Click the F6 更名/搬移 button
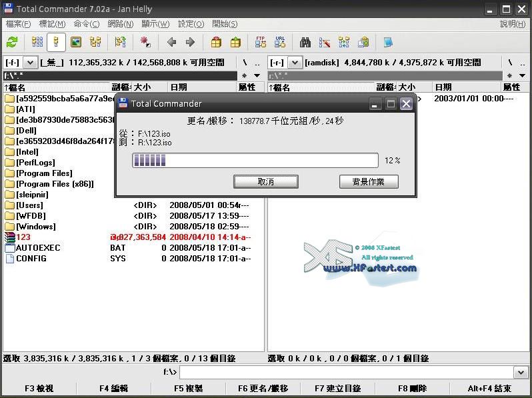This screenshot has width=532, height=398. 263,388
